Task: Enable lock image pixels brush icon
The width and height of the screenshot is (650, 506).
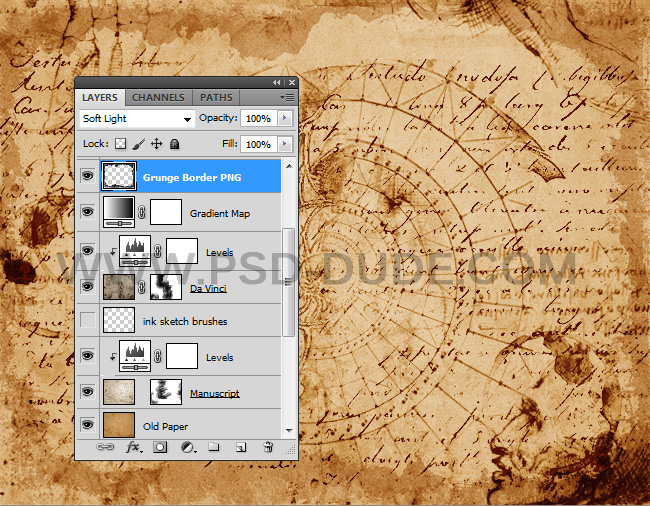Action: 139,144
